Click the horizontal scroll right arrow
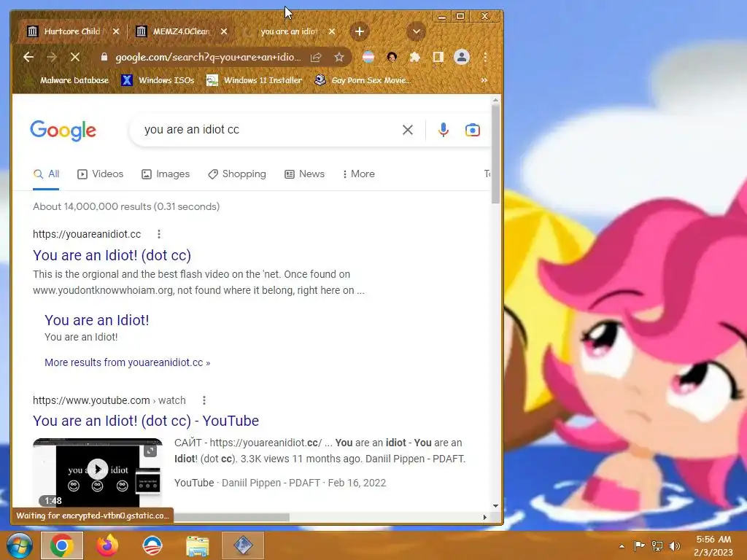The image size is (747, 560). pyautogui.click(x=484, y=517)
